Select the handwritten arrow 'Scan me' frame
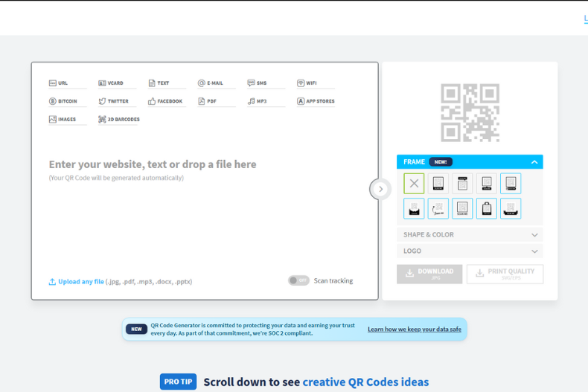588x392 pixels. 438,208
